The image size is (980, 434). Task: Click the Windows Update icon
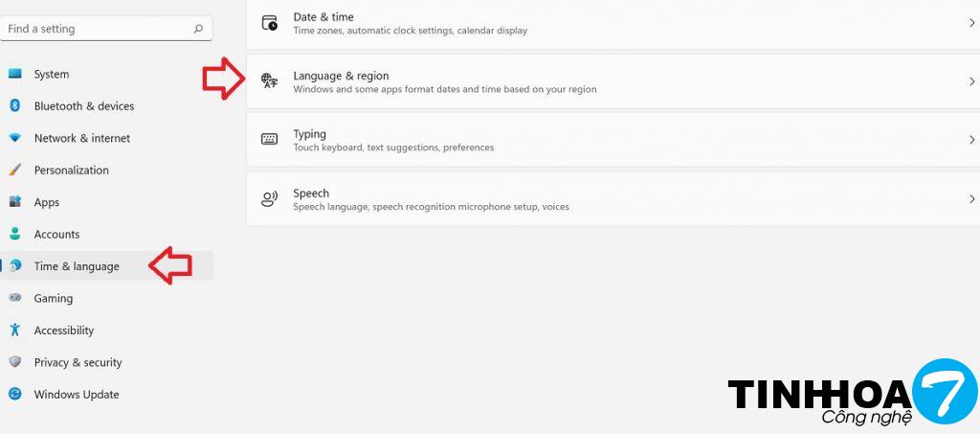point(14,394)
